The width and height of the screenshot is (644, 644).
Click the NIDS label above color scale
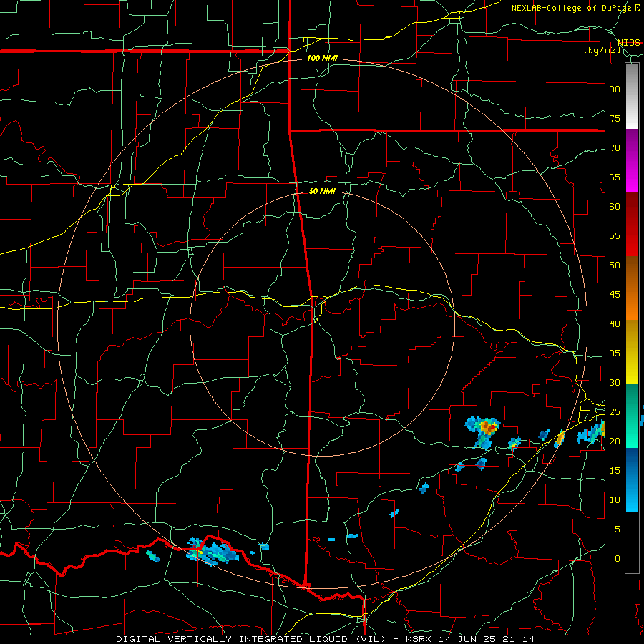tap(629, 43)
